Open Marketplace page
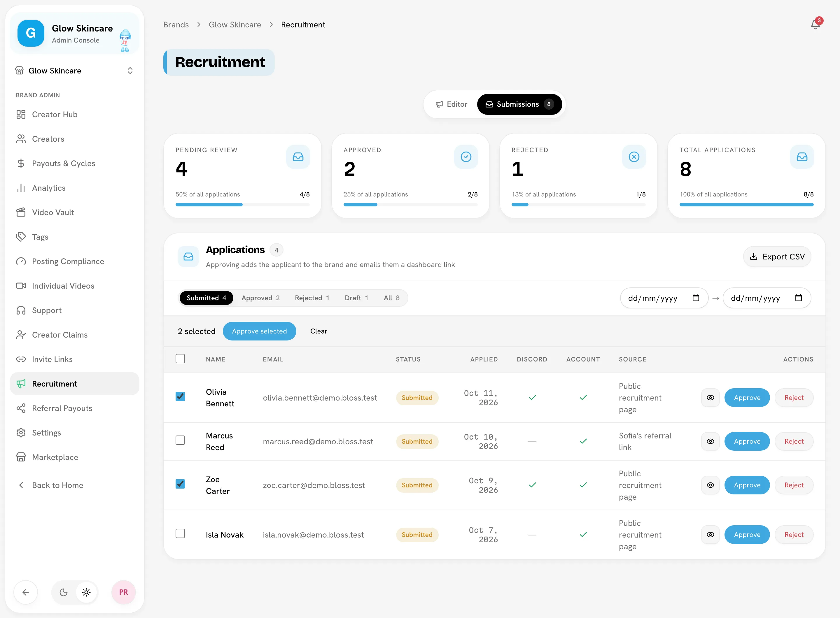 click(x=74, y=457)
